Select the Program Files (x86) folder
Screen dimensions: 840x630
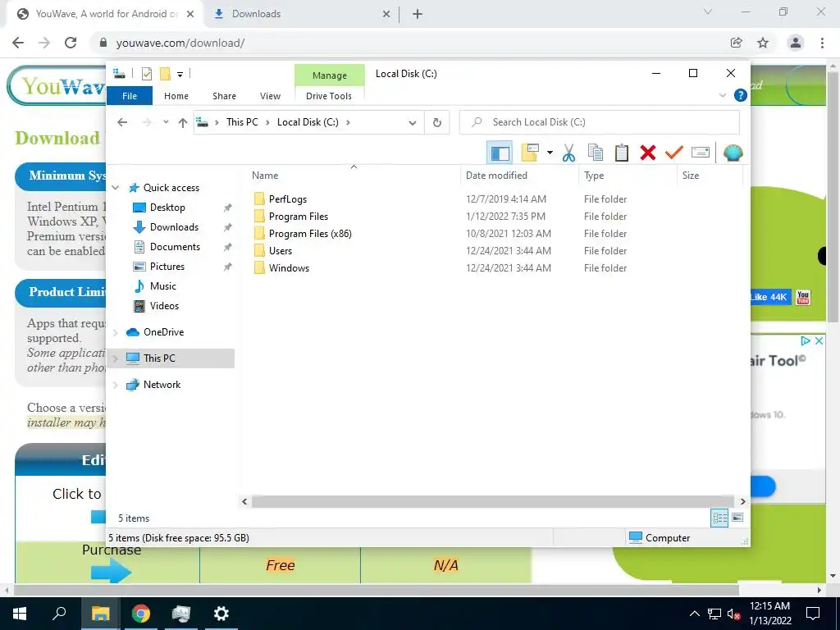coord(310,234)
